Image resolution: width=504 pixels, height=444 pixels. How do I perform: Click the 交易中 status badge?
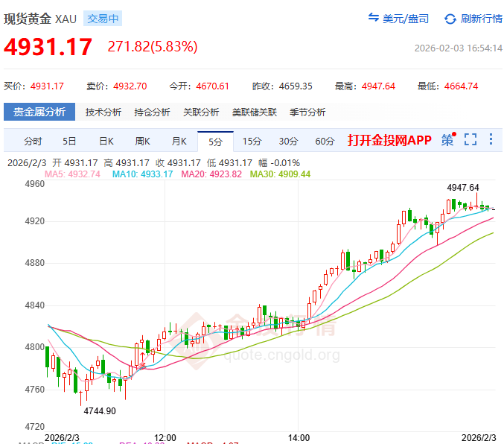(x=103, y=19)
